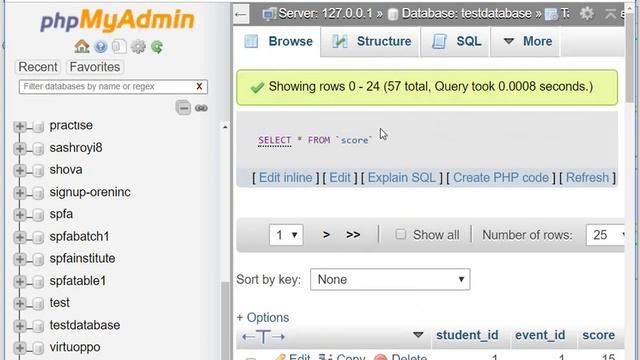
Task: Hide navigation panel with left arrow
Action: click(x=241, y=15)
